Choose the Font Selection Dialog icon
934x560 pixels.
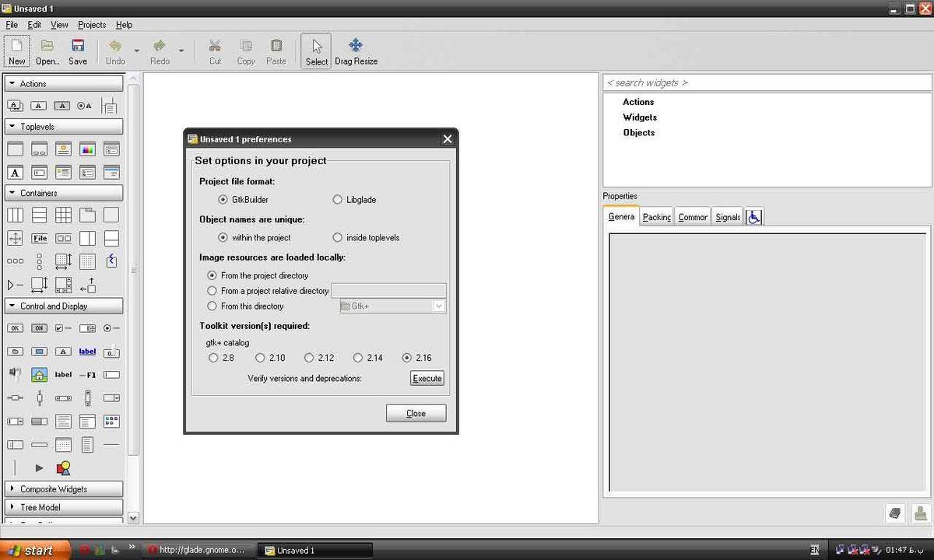pos(15,173)
